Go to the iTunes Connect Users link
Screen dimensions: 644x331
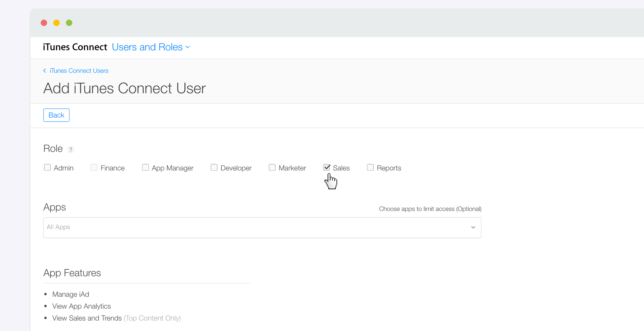pos(79,71)
